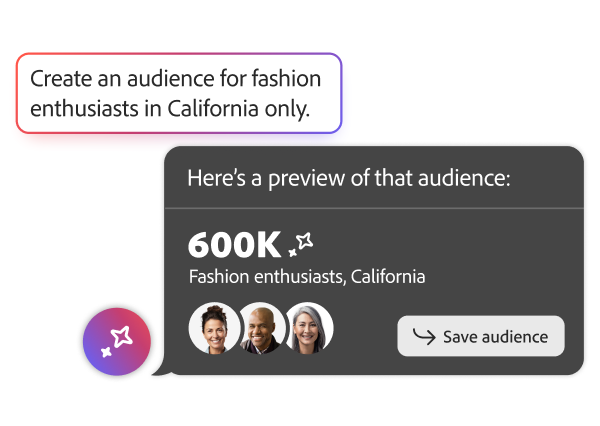
Task: Select the bald man's avatar in the middle
Action: click(261, 328)
